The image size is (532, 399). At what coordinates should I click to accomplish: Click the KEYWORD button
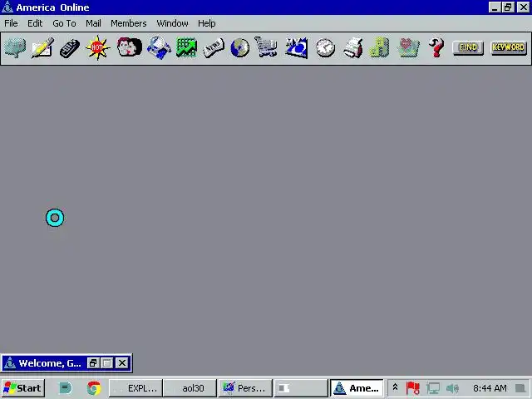[x=508, y=48]
